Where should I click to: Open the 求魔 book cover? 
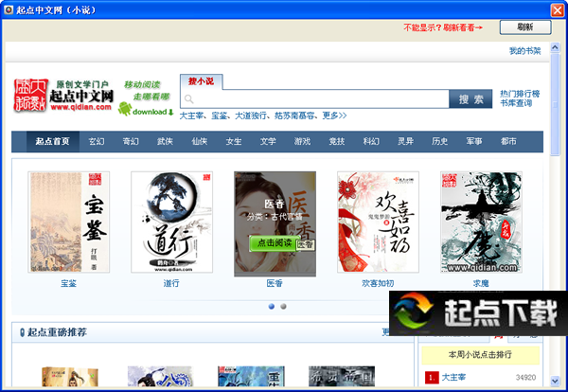(x=481, y=223)
